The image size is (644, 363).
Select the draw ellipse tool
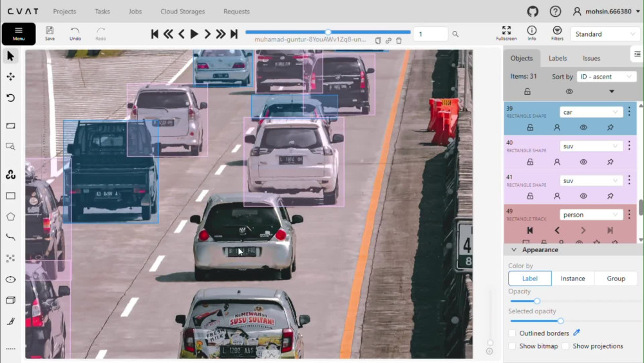pos(11,279)
